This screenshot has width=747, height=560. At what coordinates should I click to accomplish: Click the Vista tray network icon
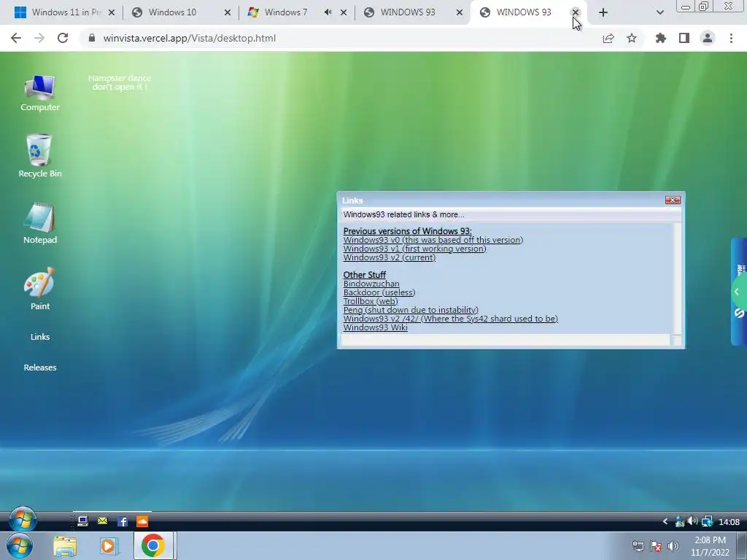[707, 522]
